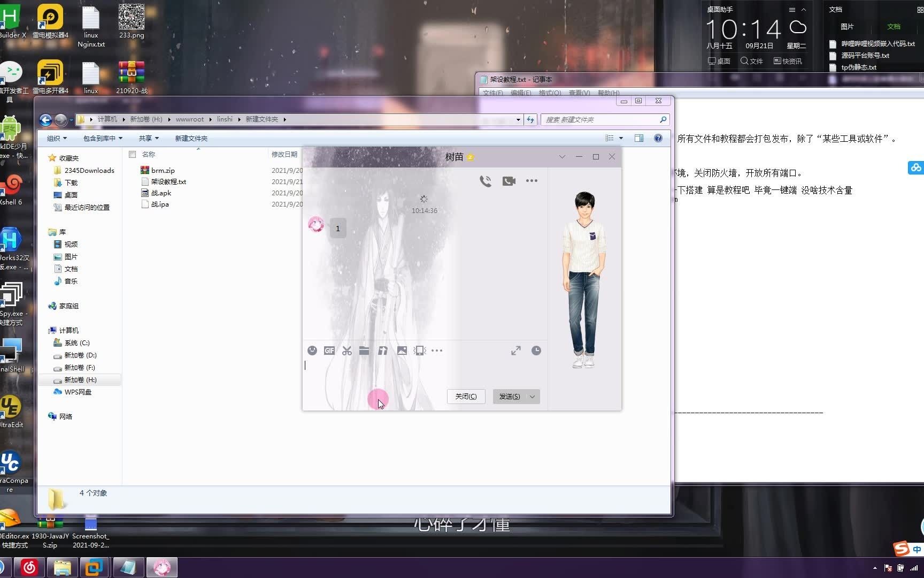The width and height of the screenshot is (924, 578).
Task: Open the emoji picker in chat toolbar
Action: pos(312,351)
